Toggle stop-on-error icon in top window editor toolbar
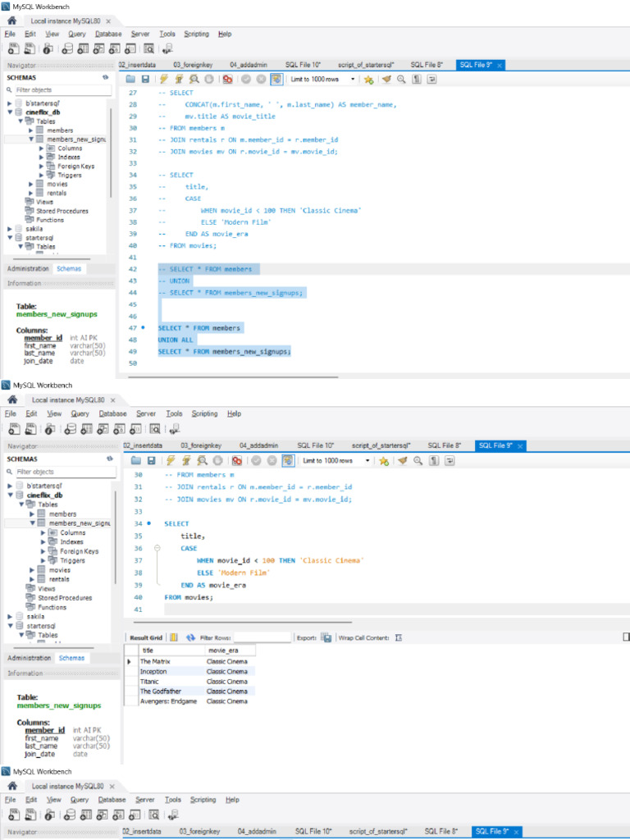630x840 pixels. (228, 80)
